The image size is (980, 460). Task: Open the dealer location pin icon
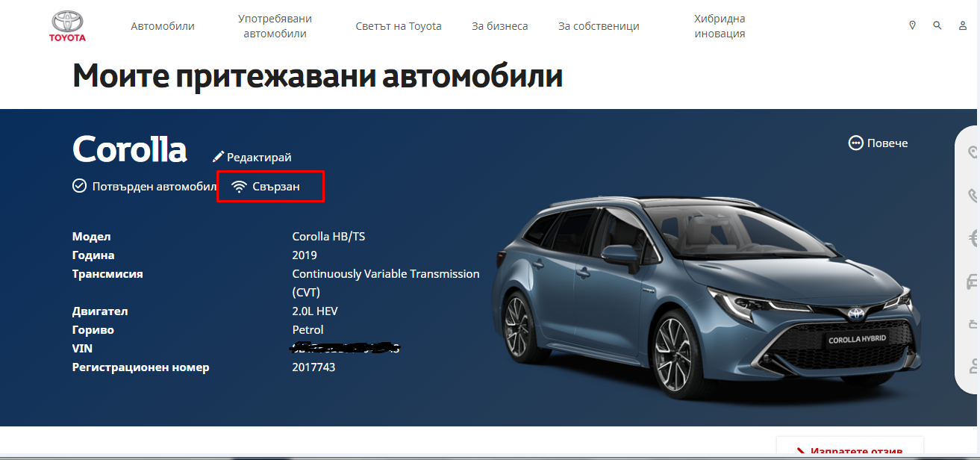(x=912, y=25)
